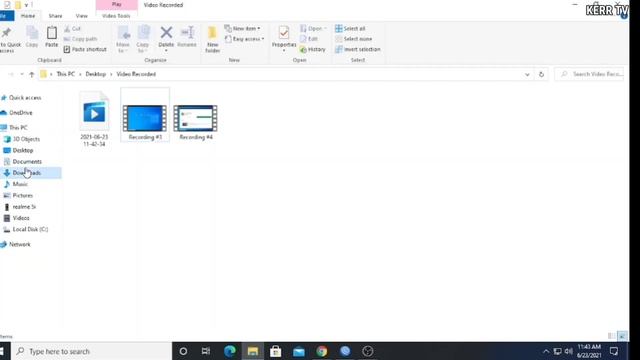Image resolution: width=640 pixels, height=360 pixels.
Task: Open Copy to dropdown
Action: tap(143, 40)
